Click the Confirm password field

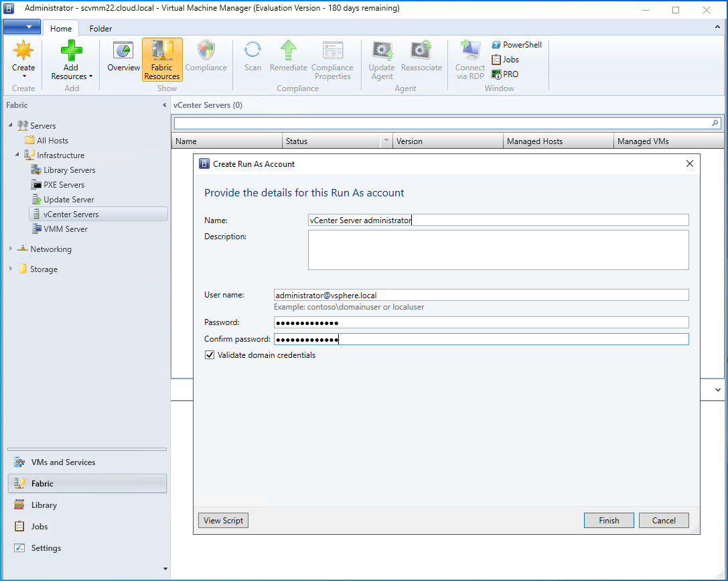tap(481, 339)
